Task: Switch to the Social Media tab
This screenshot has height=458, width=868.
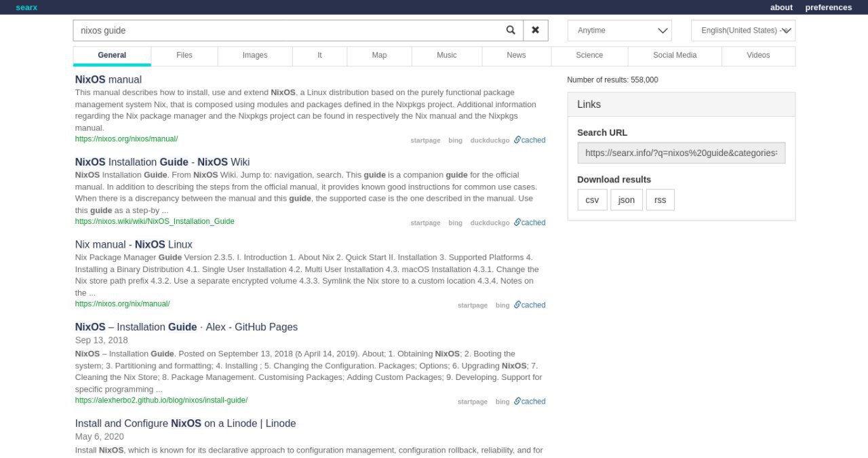Action: pos(675,56)
